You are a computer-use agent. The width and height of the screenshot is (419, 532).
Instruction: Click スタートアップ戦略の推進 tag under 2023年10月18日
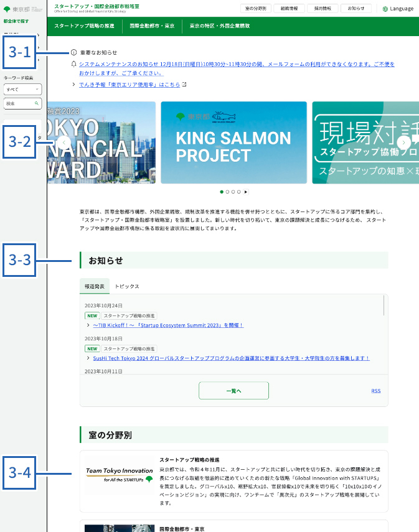point(129,348)
